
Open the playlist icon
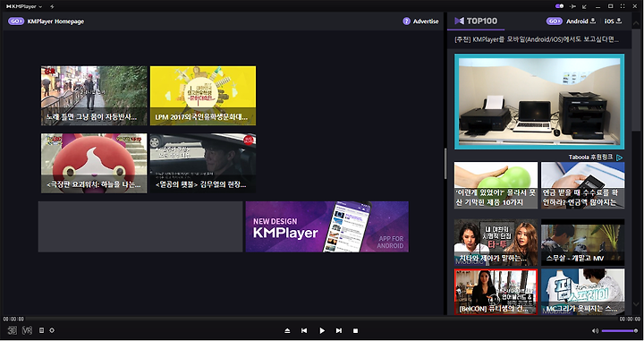click(x=41, y=330)
